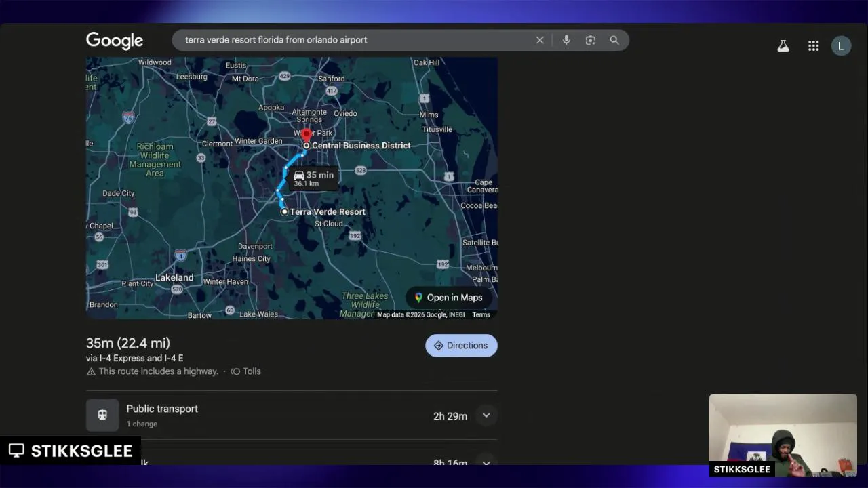The width and height of the screenshot is (868, 488).
Task: Click 'Clermont' label on map
Action: click(217, 144)
